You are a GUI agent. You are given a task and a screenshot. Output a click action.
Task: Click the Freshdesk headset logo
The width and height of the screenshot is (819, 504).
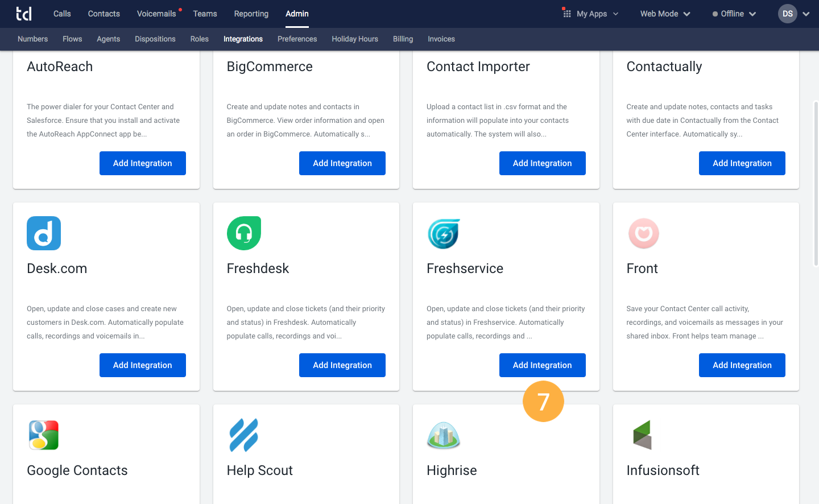pyautogui.click(x=244, y=233)
